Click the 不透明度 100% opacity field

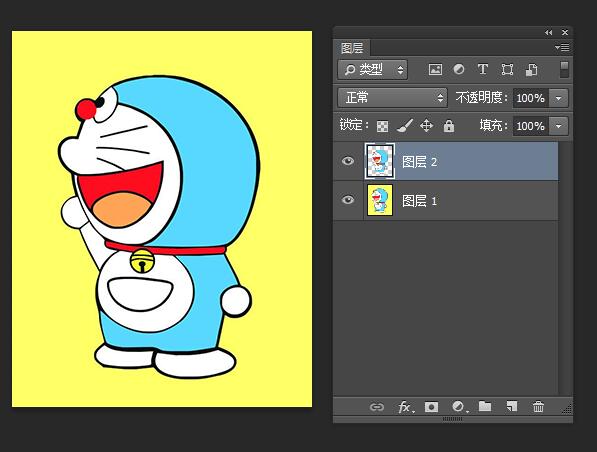click(530, 98)
